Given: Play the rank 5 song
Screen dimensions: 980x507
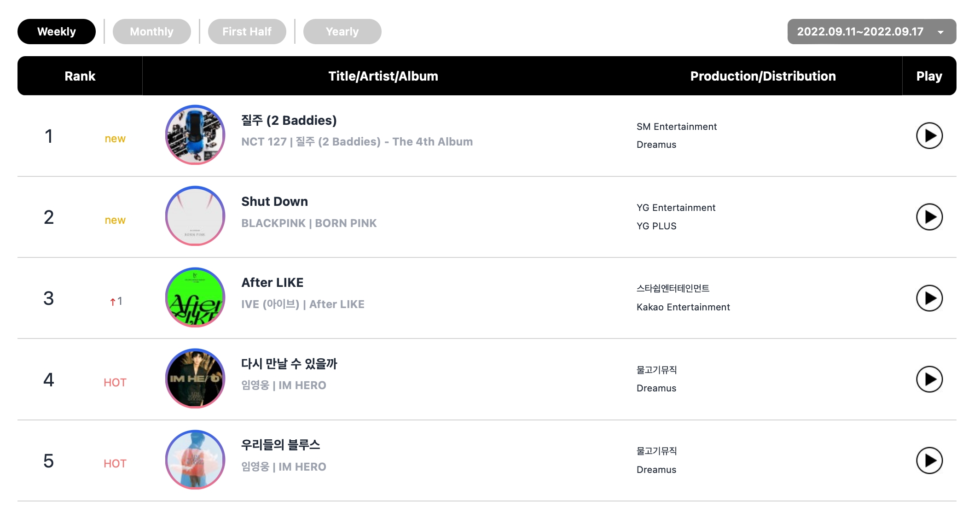Looking at the screenshot, I should (929, 460).
